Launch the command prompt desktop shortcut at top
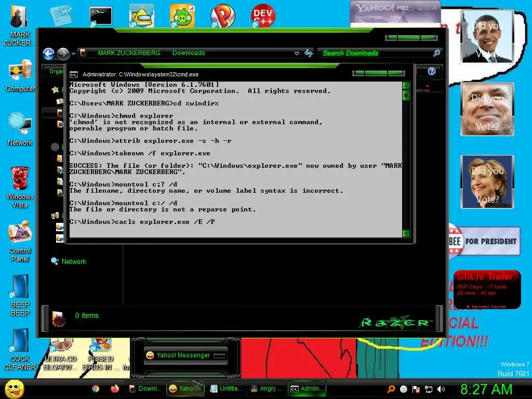The image size is (532, 399). point(101,16)
